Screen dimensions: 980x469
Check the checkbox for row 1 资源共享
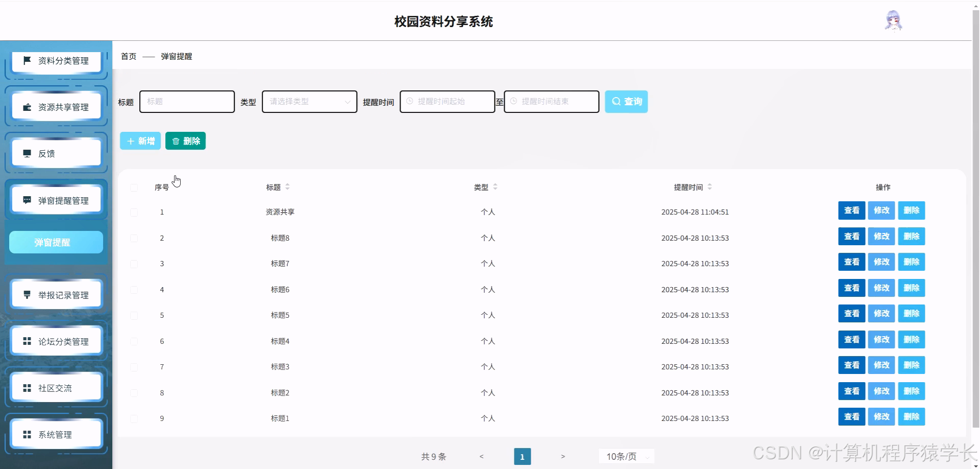(x=134, y=212)
